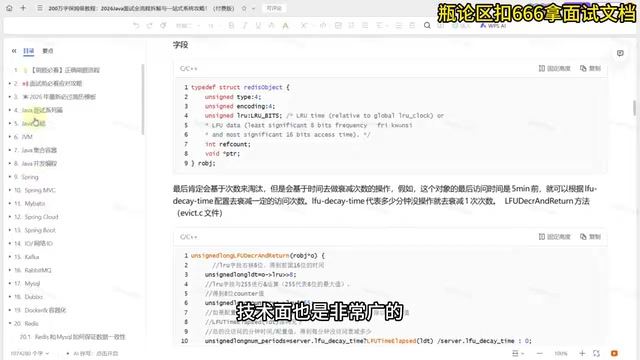The width and height of the screenshot is (640, 360).
Task: Zoom in with the plus button
Action: (x=582, y=353)
